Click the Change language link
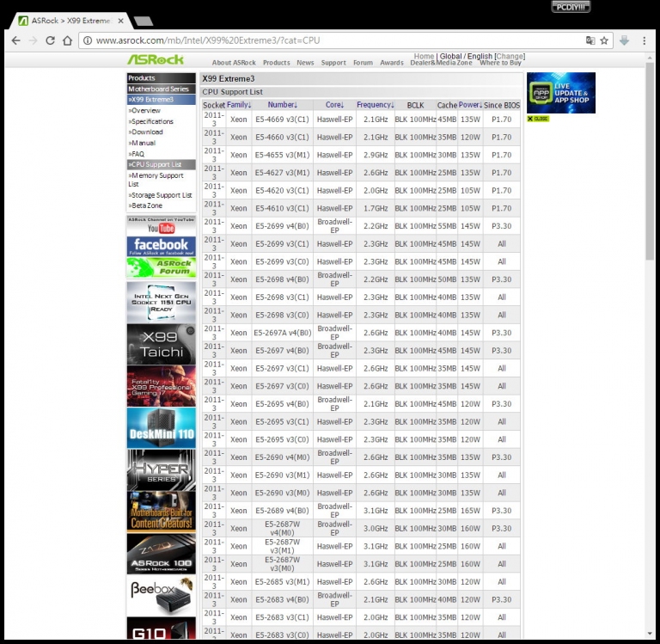This screenshot has width=660, height=644. coord(510,56)
